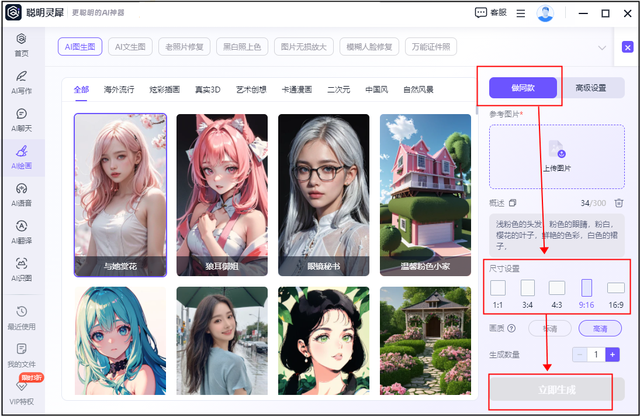
Task: Select 自然风景 category filter
Action: (x=418, y=89)
